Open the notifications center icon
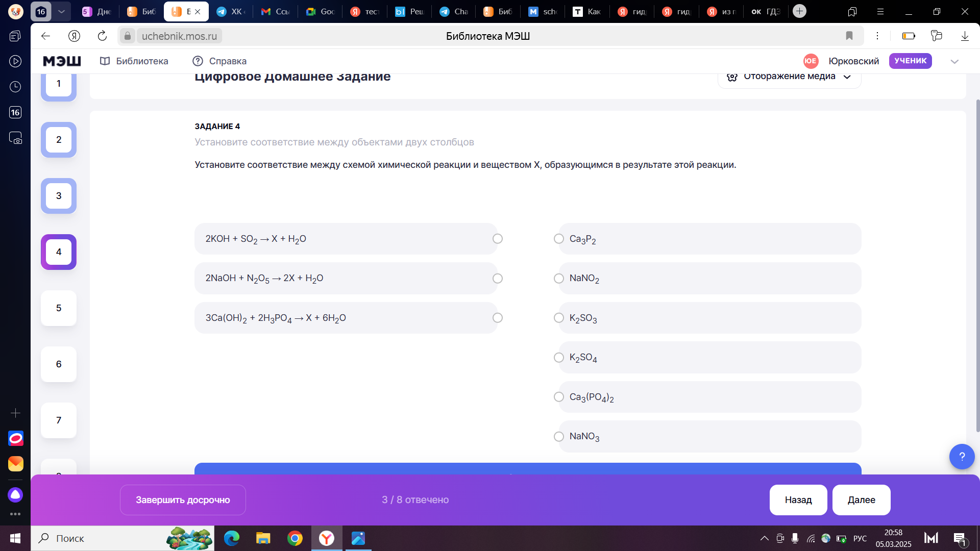 (960, 538)
